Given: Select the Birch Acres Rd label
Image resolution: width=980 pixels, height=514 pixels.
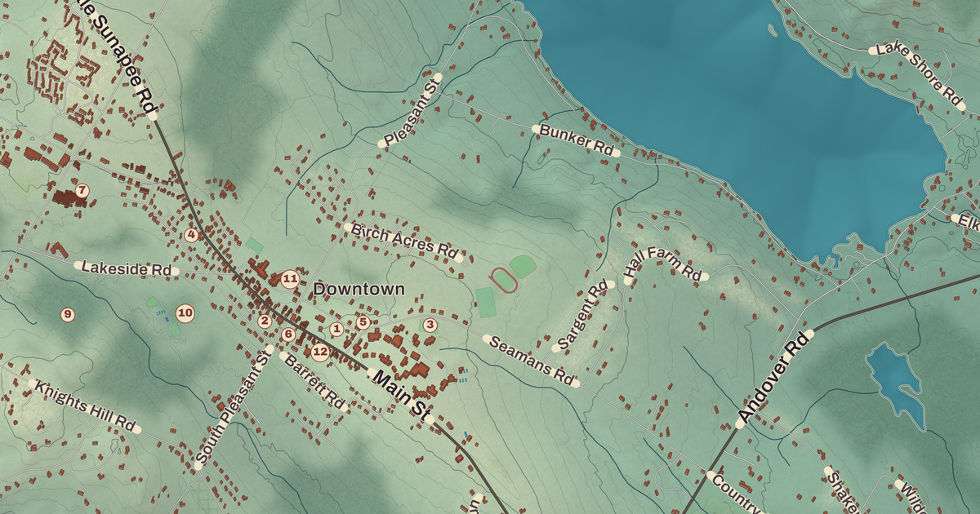Looking at the screenshot, I should click(403, 241).
